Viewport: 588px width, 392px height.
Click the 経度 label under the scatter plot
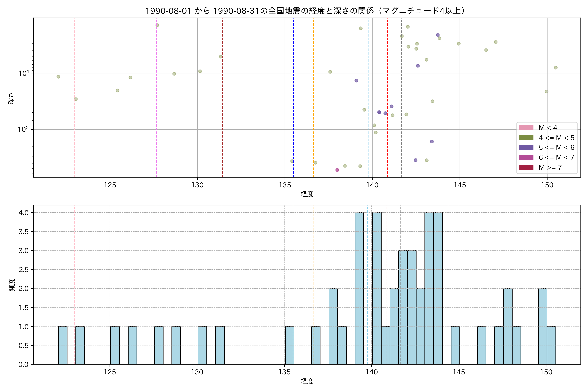pyautogui.click(x=307, y=194)
